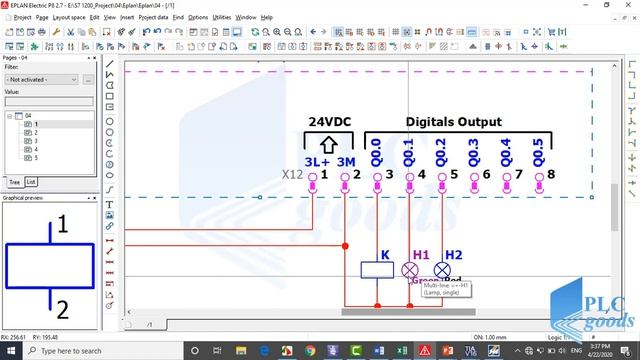Collapse the 04 project tree node
This screenshot has width=640, height=360.
click(x=9, y=116)
